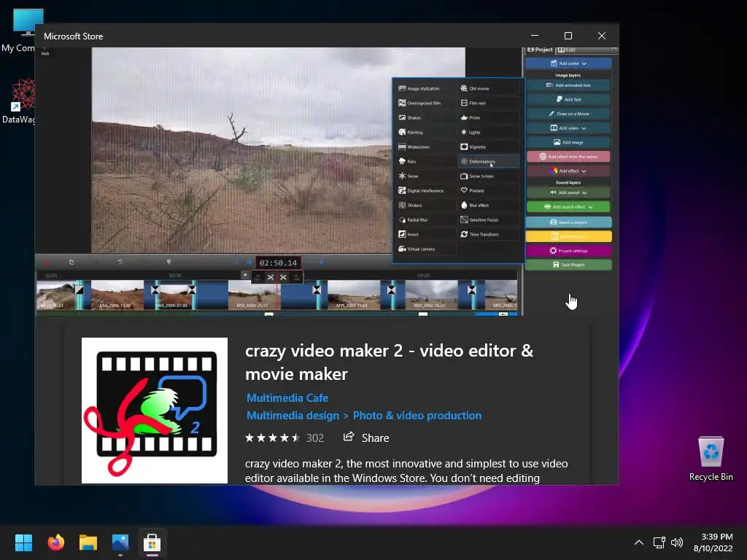Click the app title crazy video maker 2
The image size is (747, 560).
pos(389,362)
